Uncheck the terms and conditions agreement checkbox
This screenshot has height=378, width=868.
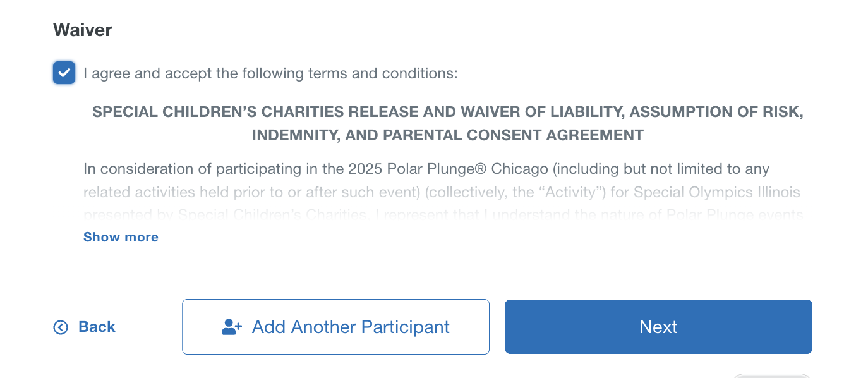[x=64, y=73]
